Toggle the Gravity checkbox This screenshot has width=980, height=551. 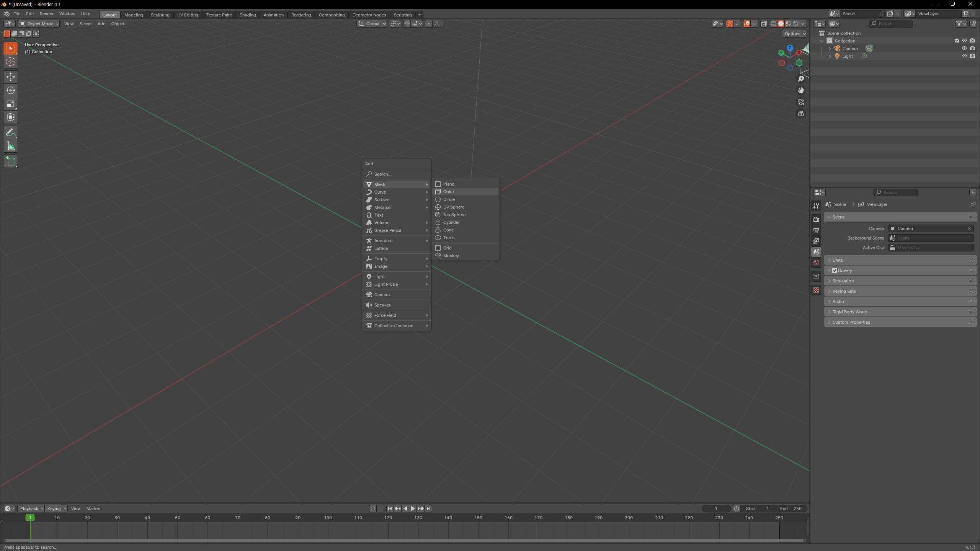(835, 271)
